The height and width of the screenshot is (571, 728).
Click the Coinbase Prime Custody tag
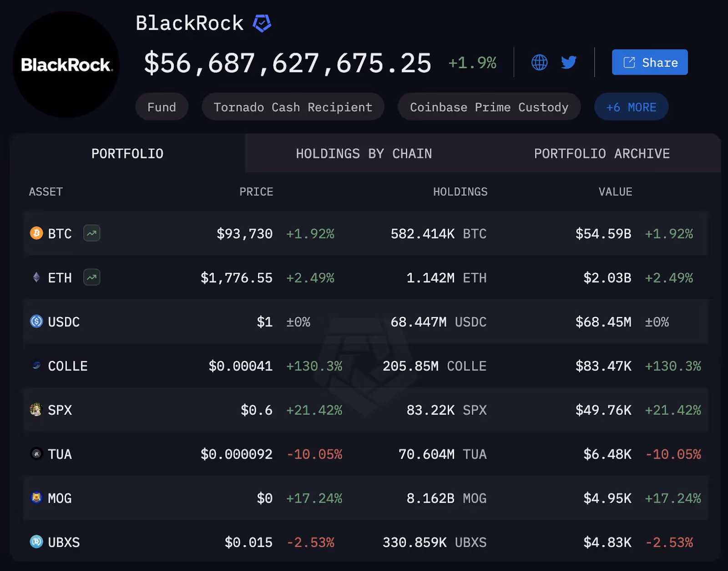489,106
